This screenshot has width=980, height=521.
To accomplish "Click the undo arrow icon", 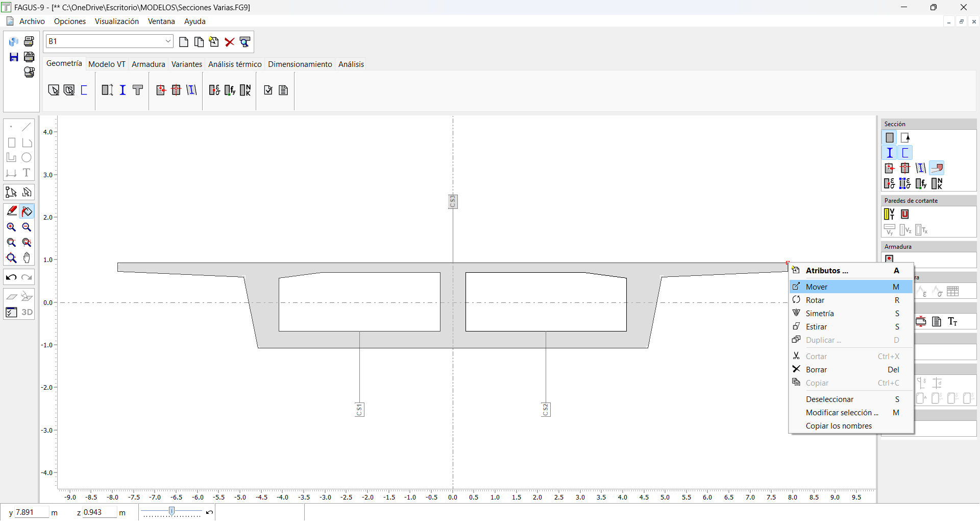I will click(11, 277).
